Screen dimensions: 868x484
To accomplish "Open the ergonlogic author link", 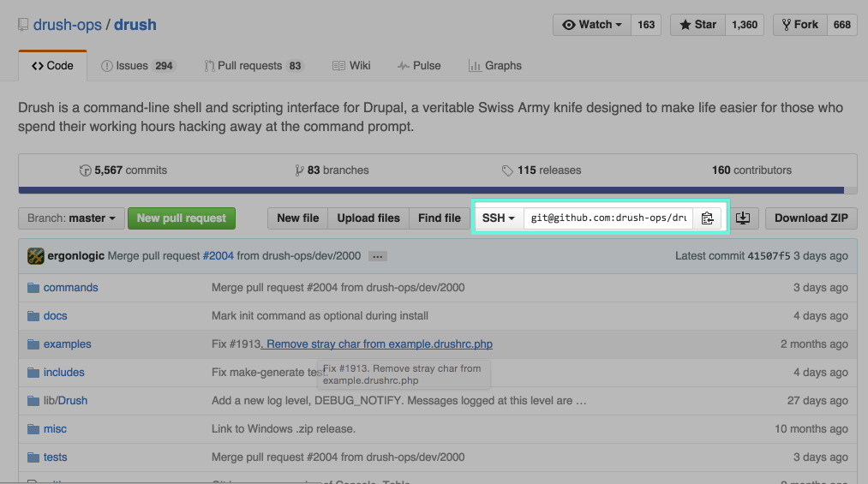I will [x=76, y=256].
